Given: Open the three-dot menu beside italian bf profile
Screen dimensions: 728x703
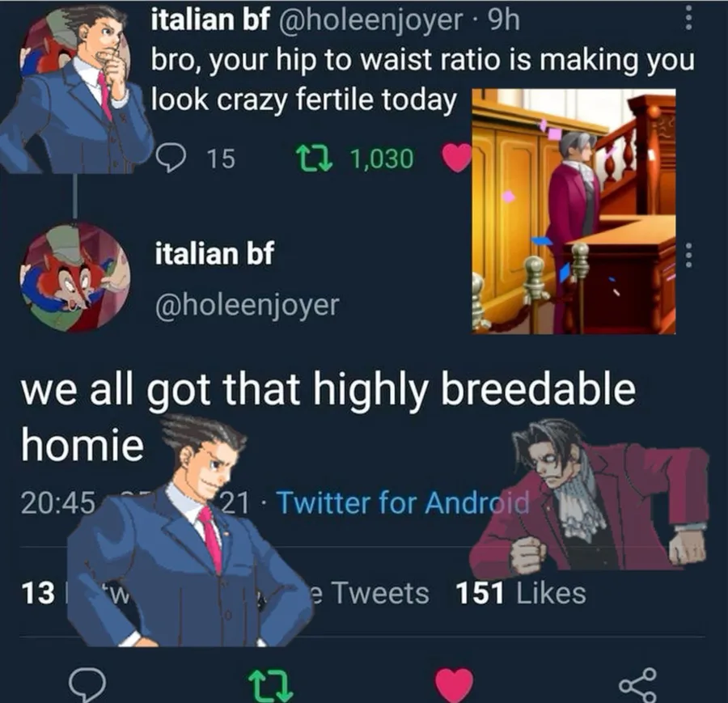Looking at the screenshot, I should coord(689,256).
